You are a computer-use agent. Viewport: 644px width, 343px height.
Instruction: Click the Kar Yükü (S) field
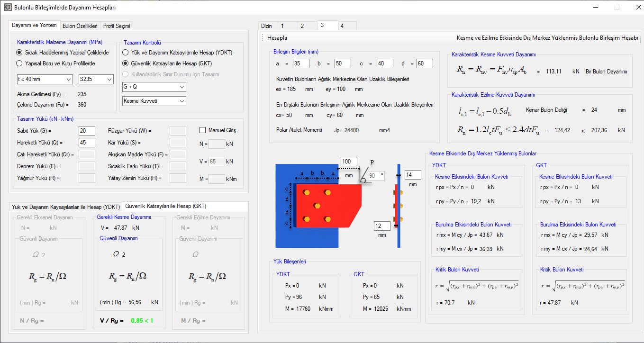tap(178, 142)
